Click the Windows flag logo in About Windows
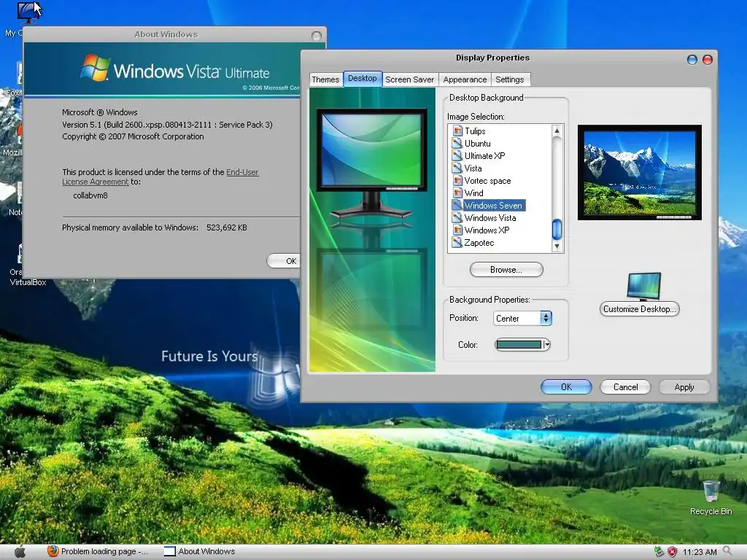 (x=96, y=68)
